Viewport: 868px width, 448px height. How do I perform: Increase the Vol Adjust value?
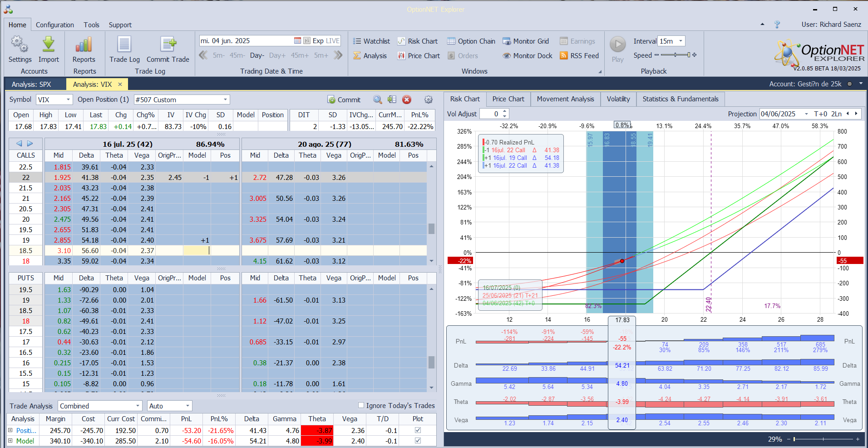505,111
